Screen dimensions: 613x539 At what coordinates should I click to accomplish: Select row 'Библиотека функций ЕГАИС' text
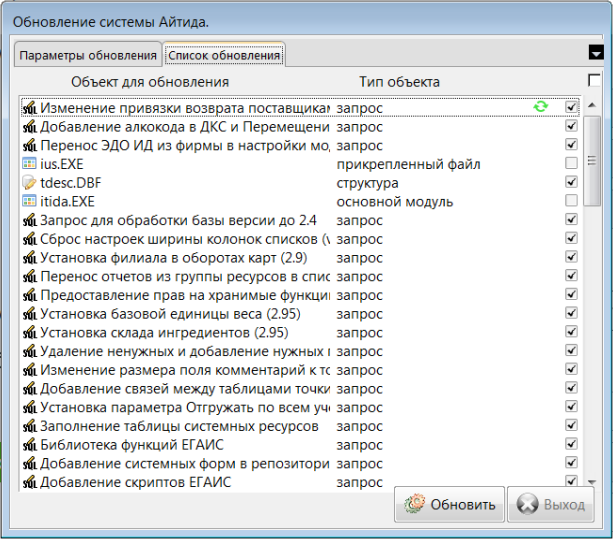tap(132, 445)
